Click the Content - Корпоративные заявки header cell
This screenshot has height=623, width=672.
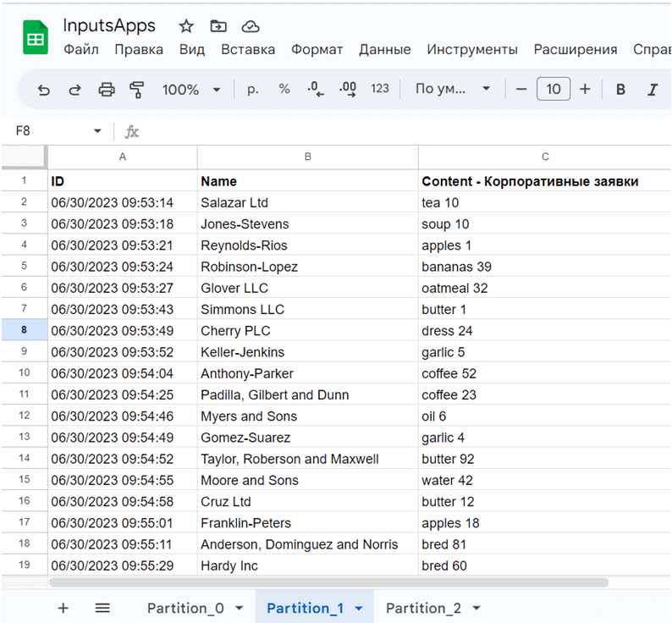point(545,181)
